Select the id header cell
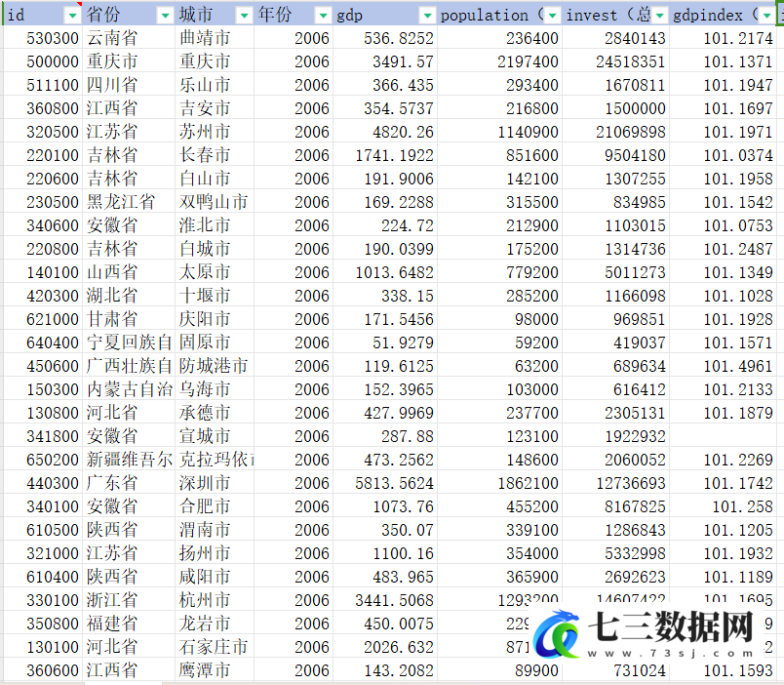This screenshot has width=784, height=685. click(43, 15)
